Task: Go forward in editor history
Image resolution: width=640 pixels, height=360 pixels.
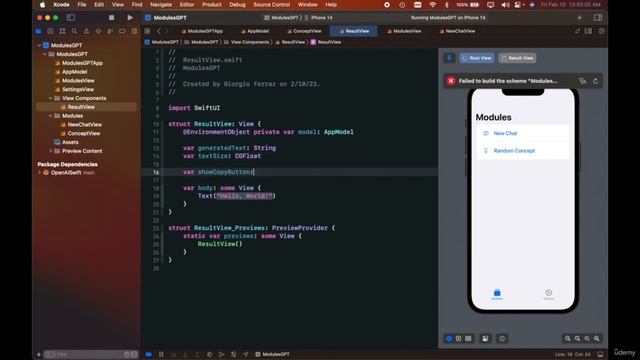Action: (x=167, y=31)
